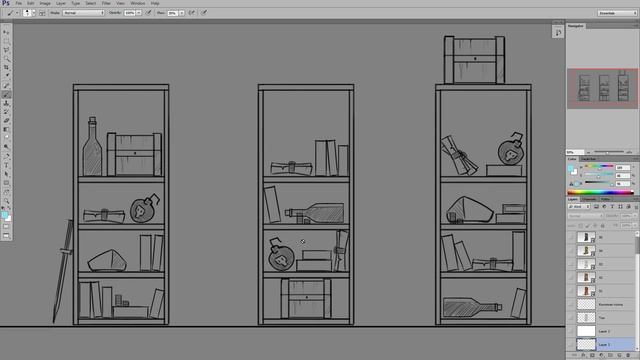Open the File menu
Screen dimensions: 640x360
tap(19, 3)
